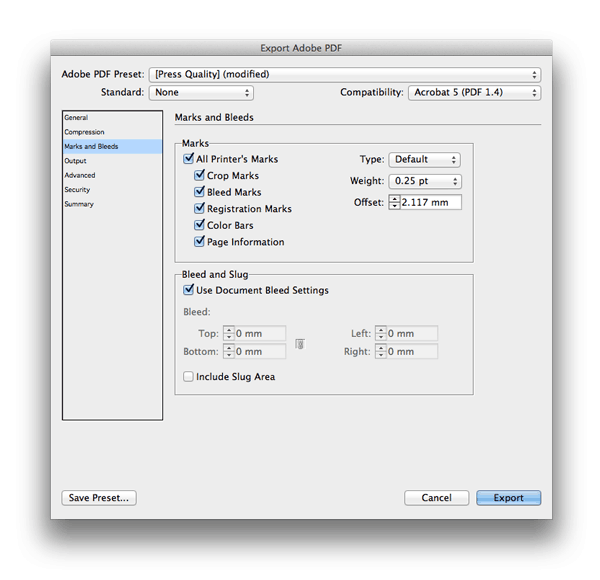Click the Right bleed stepper arrows
Screen dimensions: 600x580
[x=381, y=351]
